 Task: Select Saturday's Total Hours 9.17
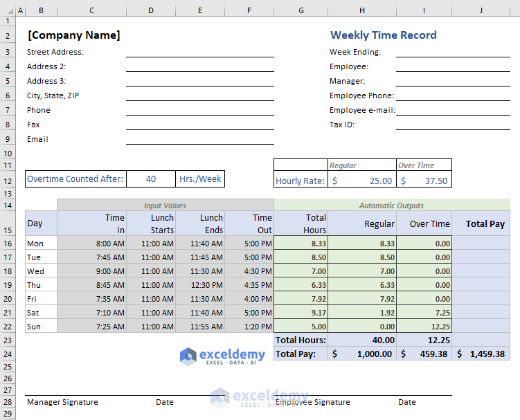click(301, 313)
